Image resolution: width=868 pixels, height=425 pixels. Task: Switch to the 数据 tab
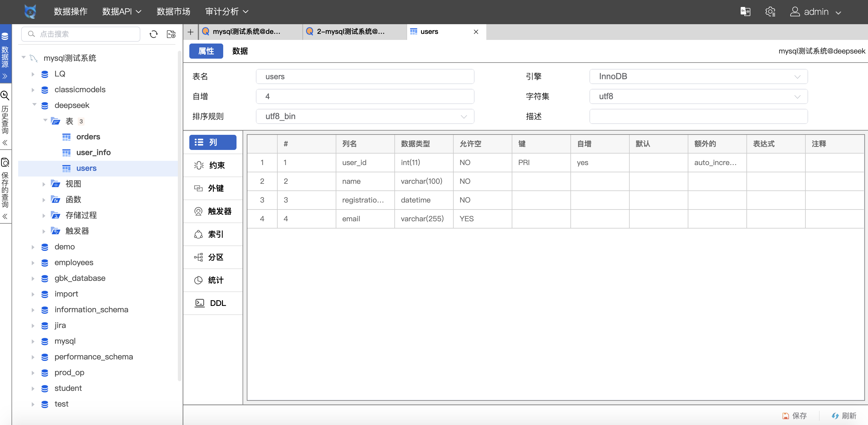240,51
